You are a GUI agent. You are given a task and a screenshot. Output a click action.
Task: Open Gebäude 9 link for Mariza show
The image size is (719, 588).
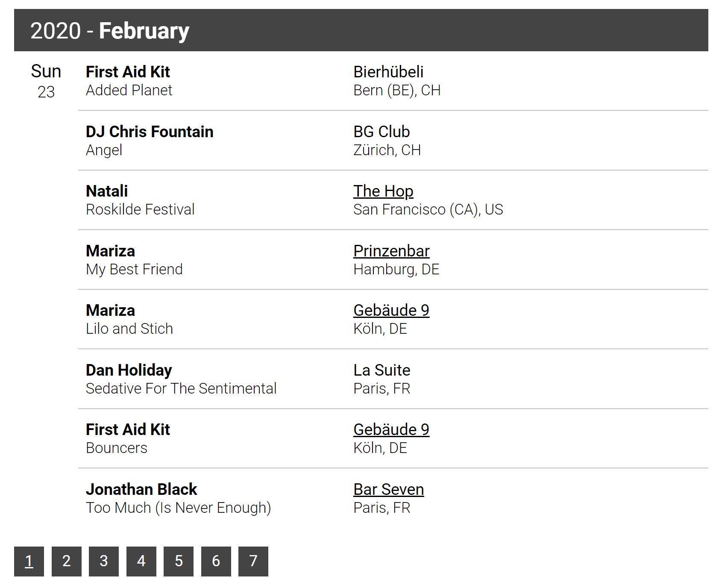pos(391,310)
